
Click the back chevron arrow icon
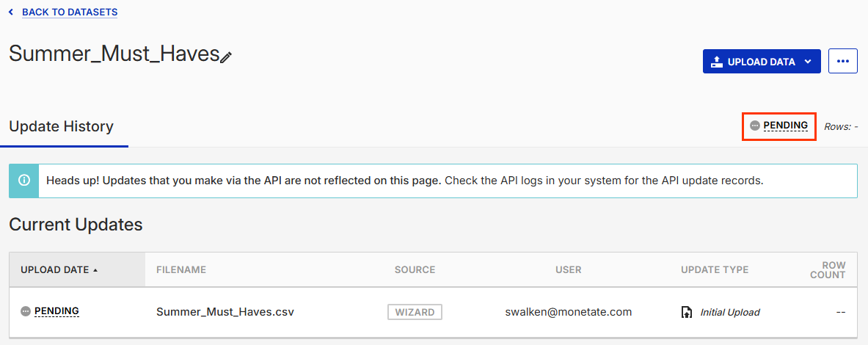coord(10,12)
